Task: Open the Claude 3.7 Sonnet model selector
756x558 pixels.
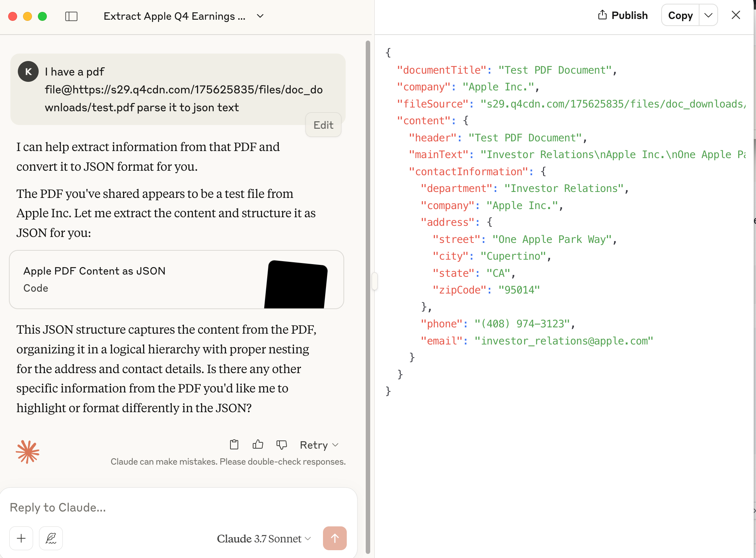Action: point(264,539)
